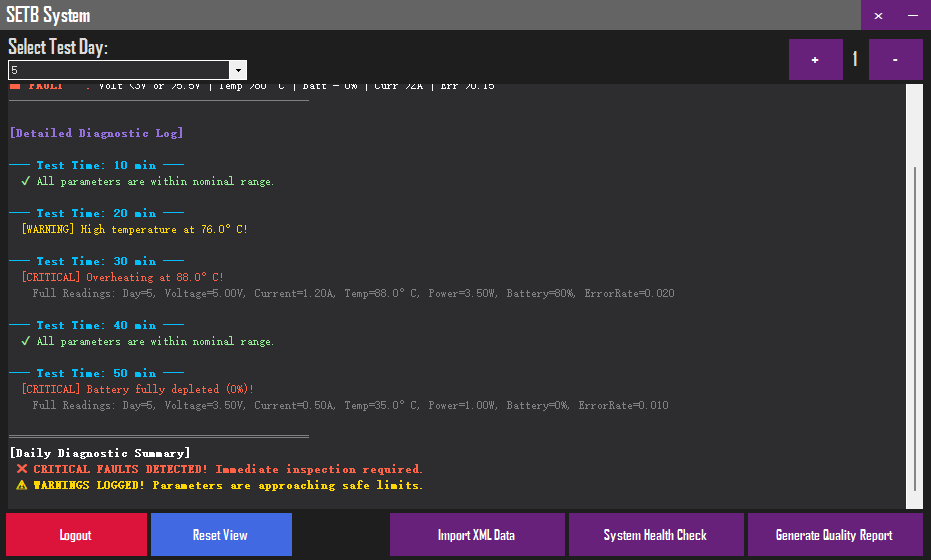Click the '[Daily Diagnostic Summary]' heading
This screenshot has height=560, width=931.
(x=100, y=453)
